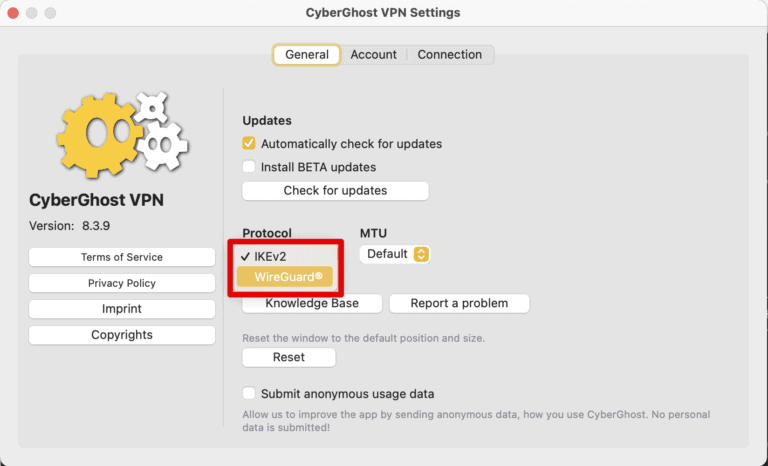Toggle Submit anonymous usage data
The height and width of the screenshot is (466, 768).
[249, 394]
